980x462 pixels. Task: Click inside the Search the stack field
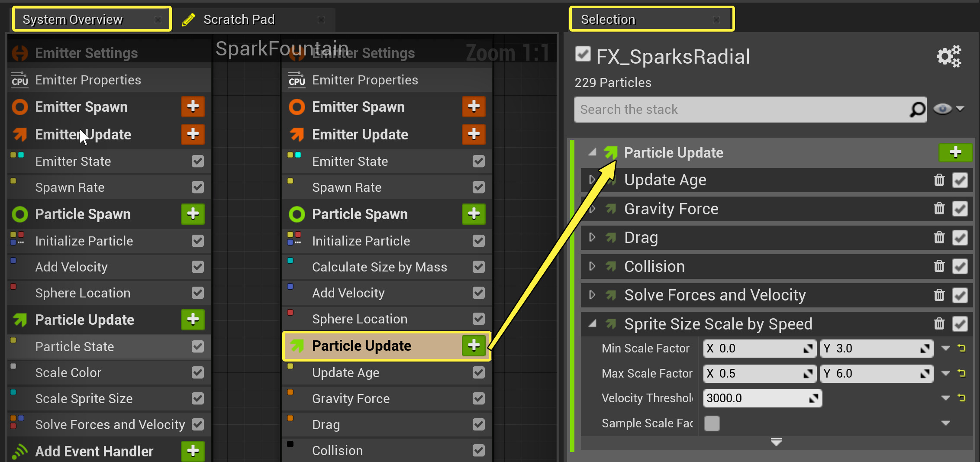tap(736, 109)
